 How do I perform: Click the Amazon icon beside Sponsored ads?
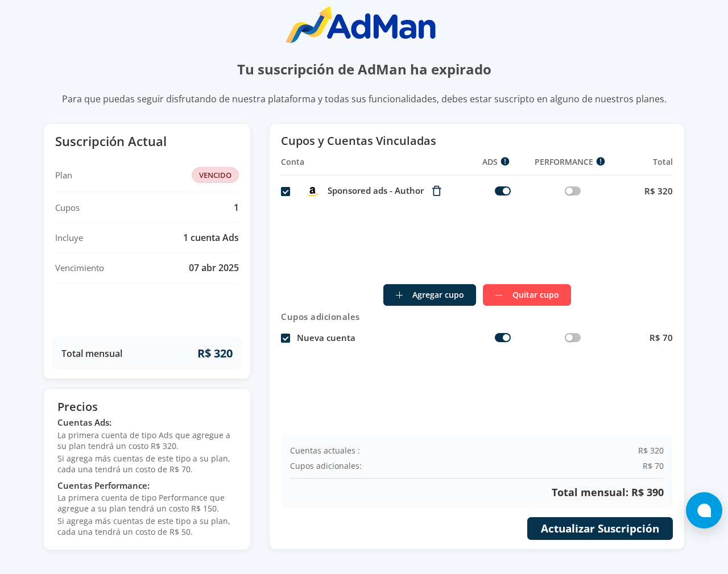coord(312,192)
